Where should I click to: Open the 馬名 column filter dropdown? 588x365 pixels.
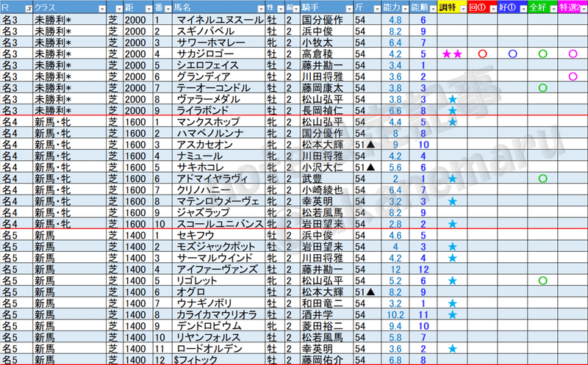click(261, 9)
